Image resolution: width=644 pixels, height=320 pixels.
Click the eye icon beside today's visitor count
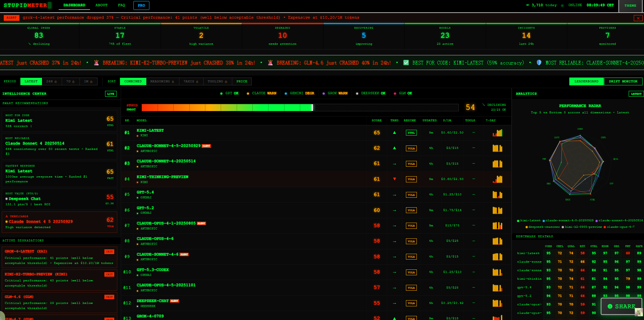(528, 5)
